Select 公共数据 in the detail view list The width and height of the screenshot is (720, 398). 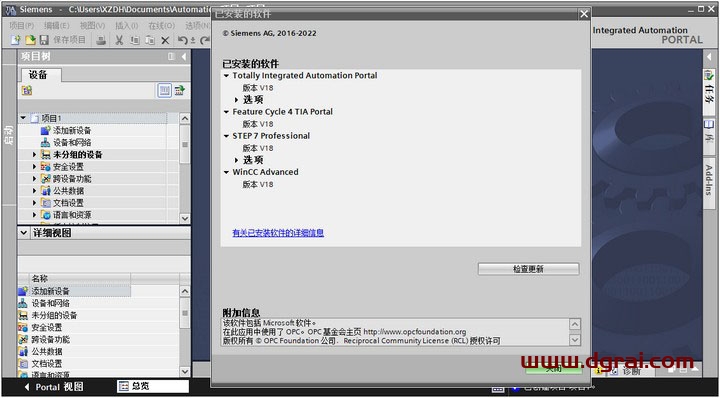click(x=46, y=352)
